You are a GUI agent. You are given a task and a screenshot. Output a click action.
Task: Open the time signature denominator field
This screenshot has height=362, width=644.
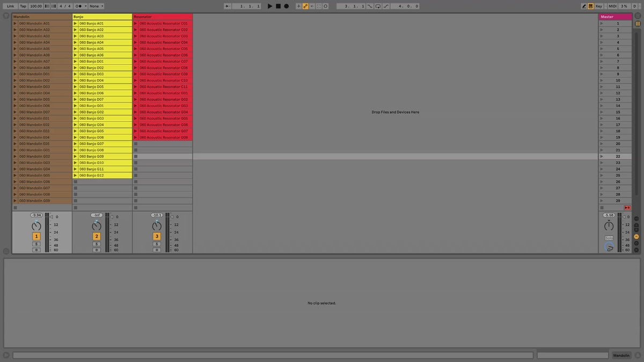coord(68,6)
